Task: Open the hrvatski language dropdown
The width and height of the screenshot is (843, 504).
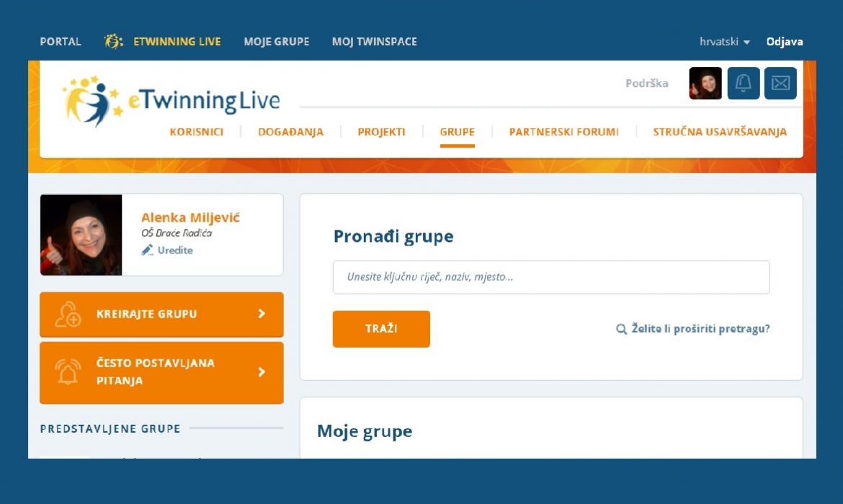Action: pyautogui.click(x=724, y=41)
